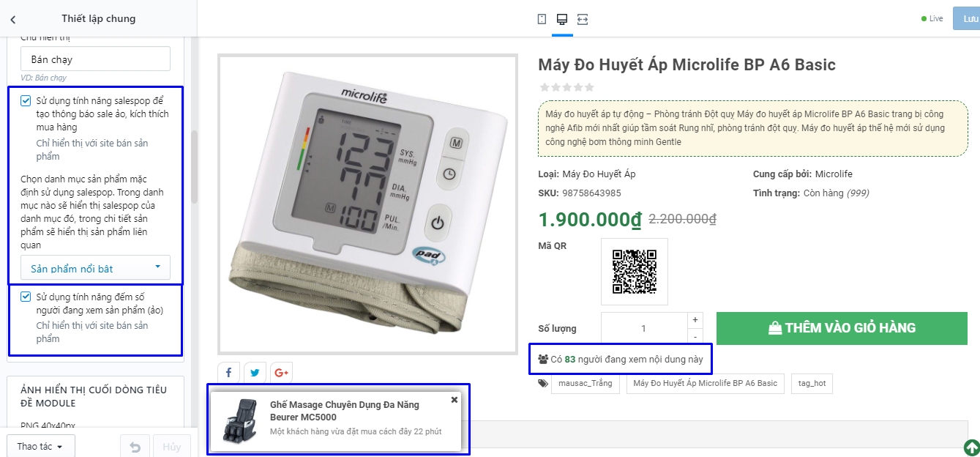Click the Microlife supplier name
The image size is (980, 457).
834,174
